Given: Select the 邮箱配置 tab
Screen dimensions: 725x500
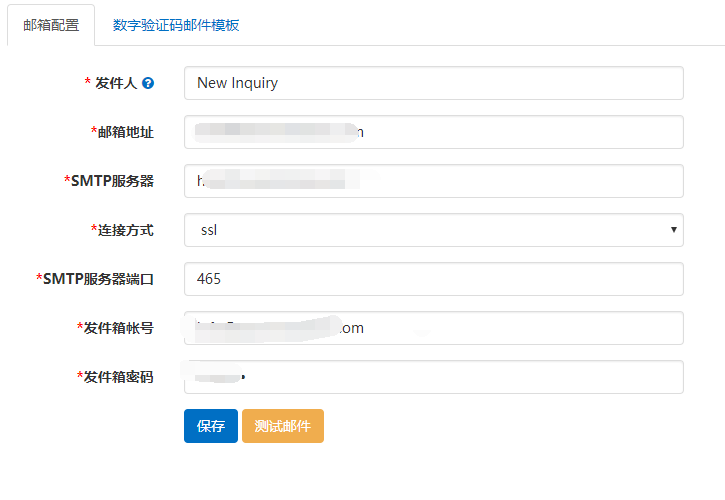Looking at the screenshot, I should click(51, 25).
